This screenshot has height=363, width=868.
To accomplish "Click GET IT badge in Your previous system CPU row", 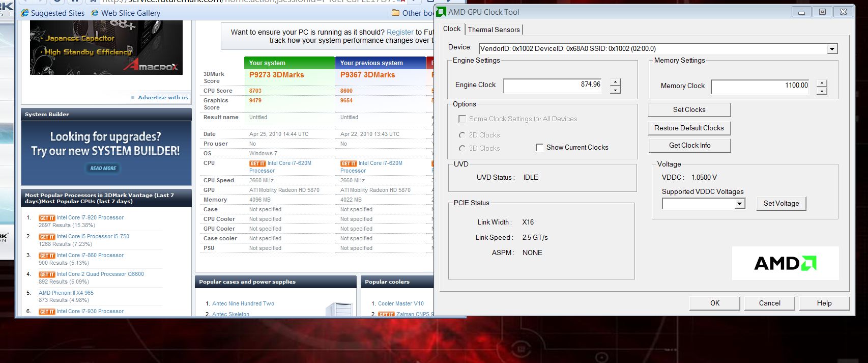I will pyautogui.click(x=349, y=163).
